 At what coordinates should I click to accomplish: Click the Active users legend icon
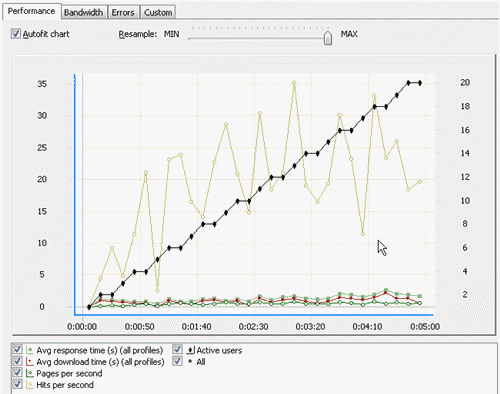click(x=190, y=350)
